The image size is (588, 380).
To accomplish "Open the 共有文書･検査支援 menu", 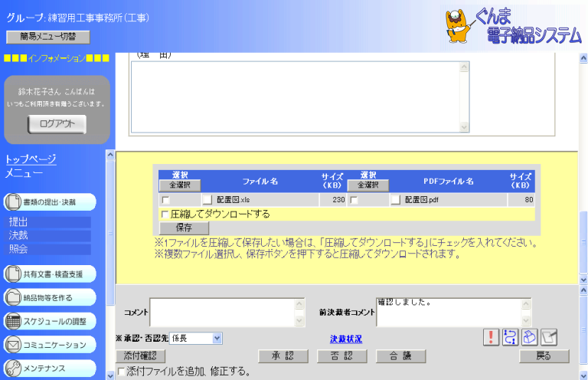I will [x=50, y=274].
